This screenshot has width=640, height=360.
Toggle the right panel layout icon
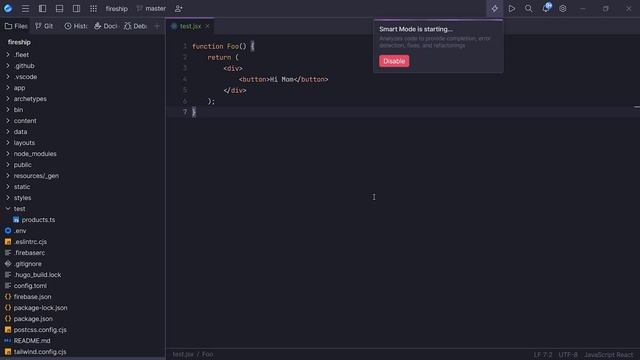point(76,9)
